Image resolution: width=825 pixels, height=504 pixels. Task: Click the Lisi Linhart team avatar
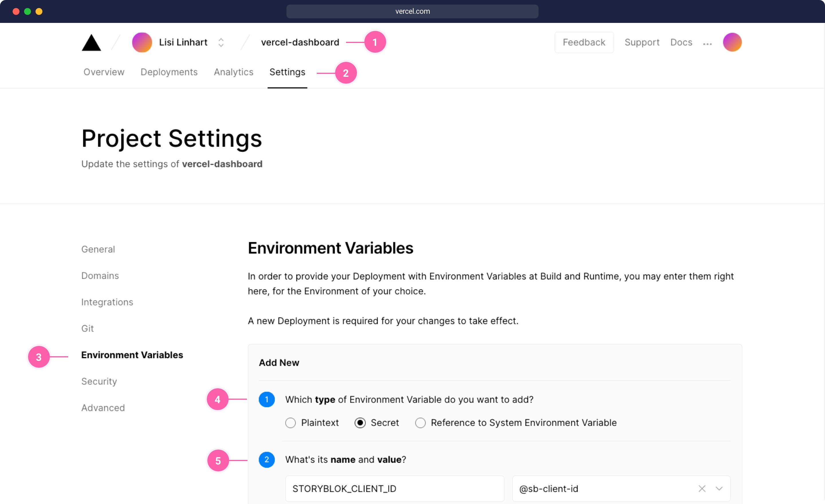(142, 42)
